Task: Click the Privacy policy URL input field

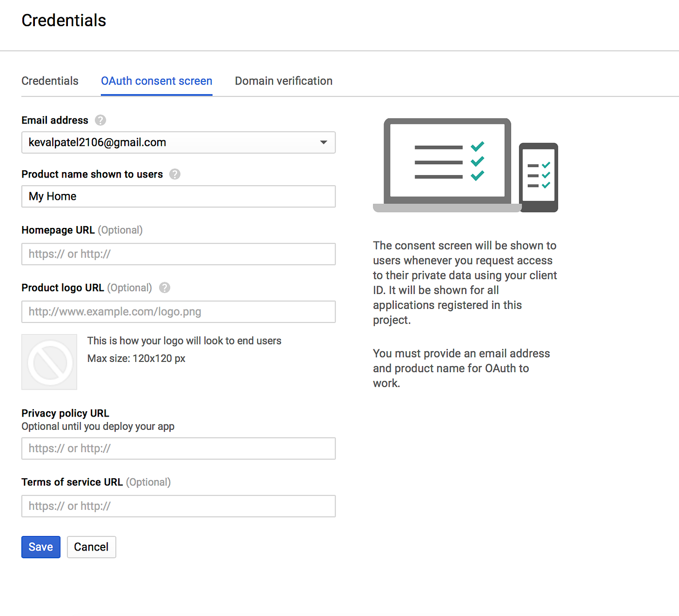Action: (178, 449)
